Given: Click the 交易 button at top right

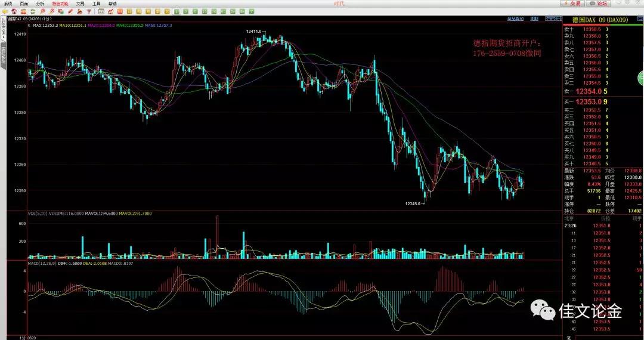Looking at the screenshot, I should (571, 4).
